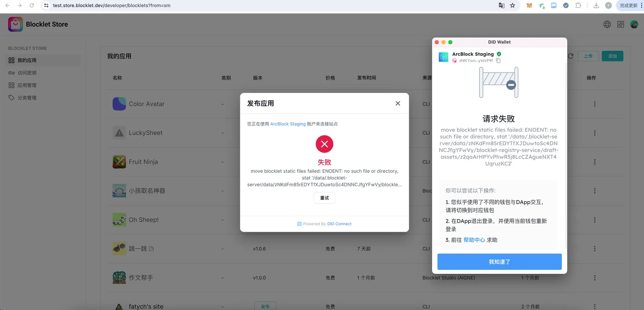Open the user avatar in page header

tap(634, 25)
